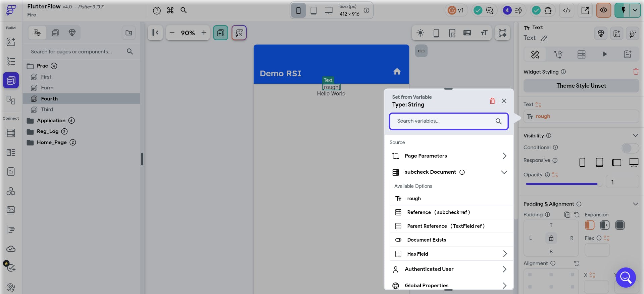Open the Form page
Screen dimensions: 644x294
click(47, 88)
